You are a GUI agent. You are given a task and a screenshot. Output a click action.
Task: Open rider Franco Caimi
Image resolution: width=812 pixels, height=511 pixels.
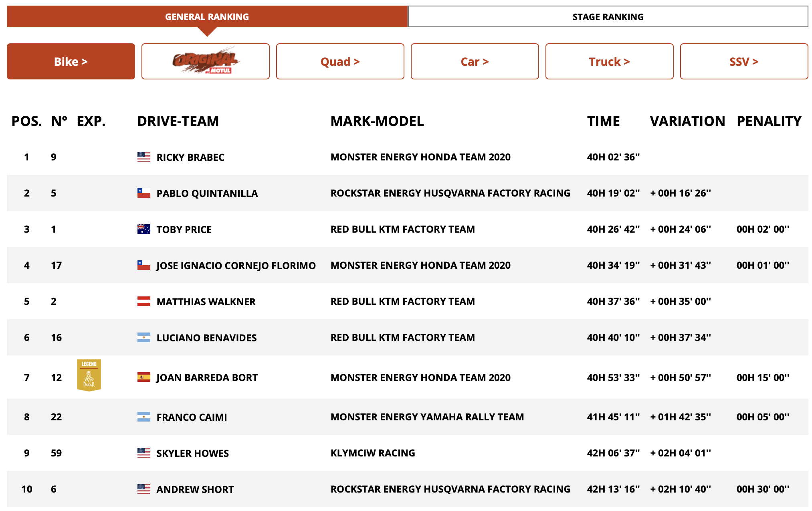(x=192, y=417)
